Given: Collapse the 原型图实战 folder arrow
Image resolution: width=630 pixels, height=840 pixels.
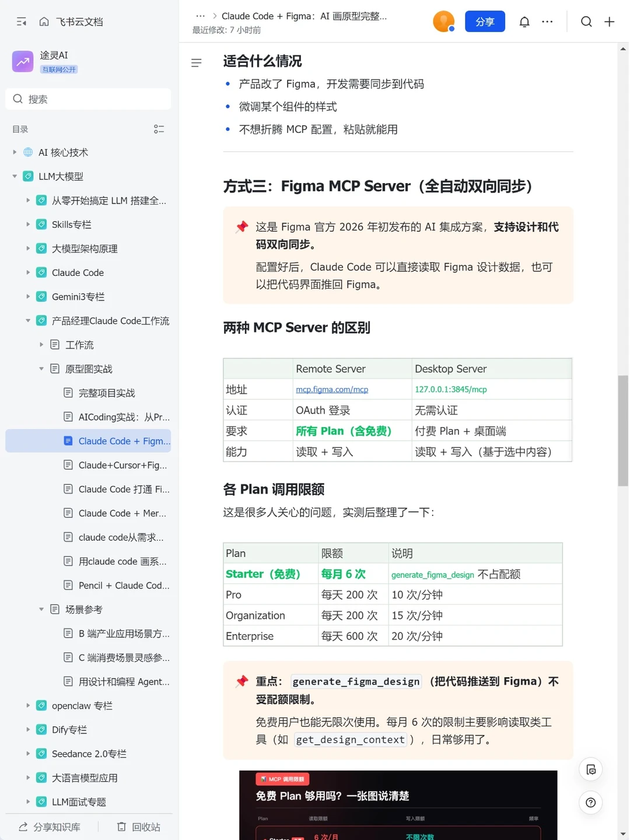Looking at the screenshot, I should pyautogui.click(x=41, y=369).
